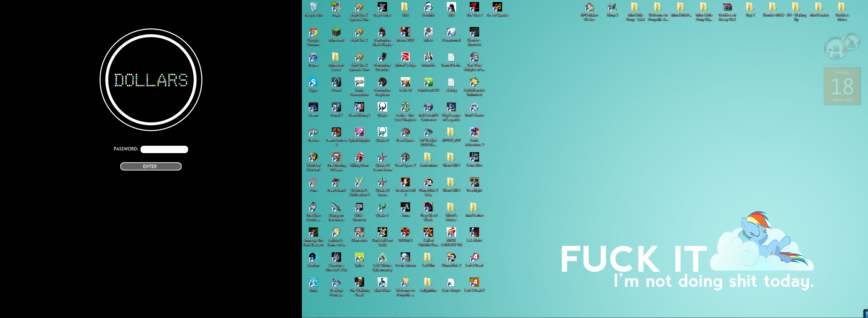868x318 pixels.
Task: Select Ace of Spades icon
Action: point(497,9)
